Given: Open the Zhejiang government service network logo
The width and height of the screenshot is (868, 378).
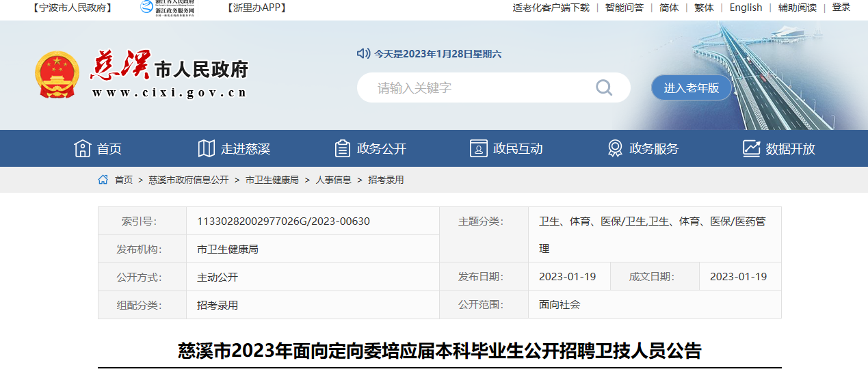Looking at the screenshot, I should (x=167, y=8).
